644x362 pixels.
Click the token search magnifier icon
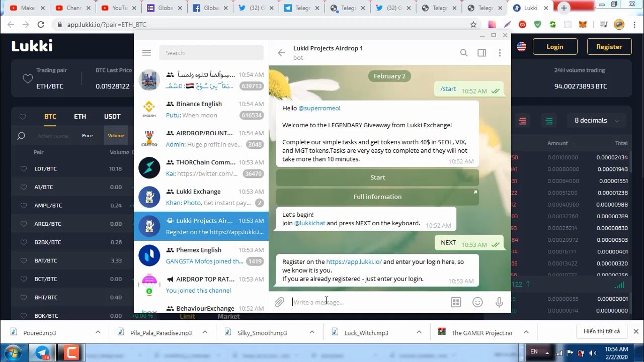tap(21, 136)
